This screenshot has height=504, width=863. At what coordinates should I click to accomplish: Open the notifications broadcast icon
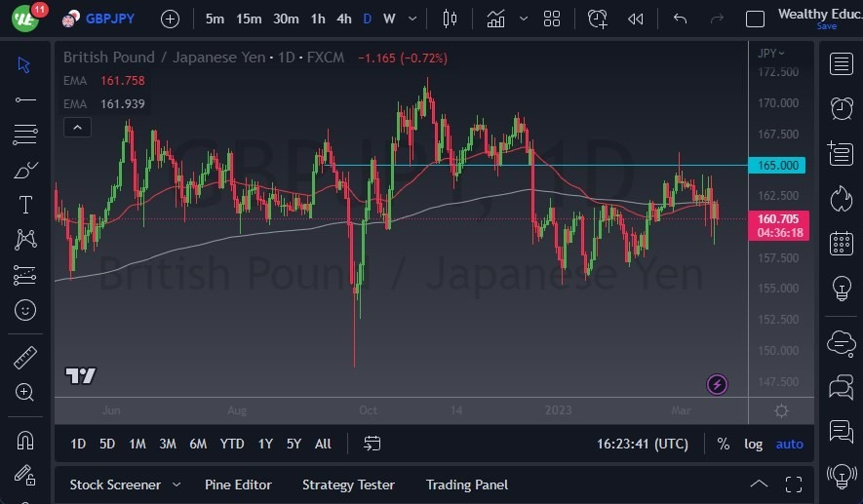[841, 476]
